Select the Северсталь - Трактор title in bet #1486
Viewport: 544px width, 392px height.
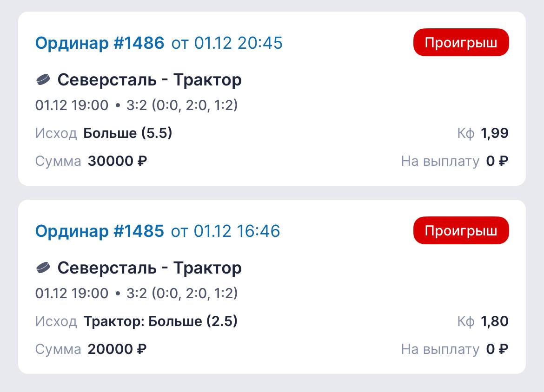[149, 80]
